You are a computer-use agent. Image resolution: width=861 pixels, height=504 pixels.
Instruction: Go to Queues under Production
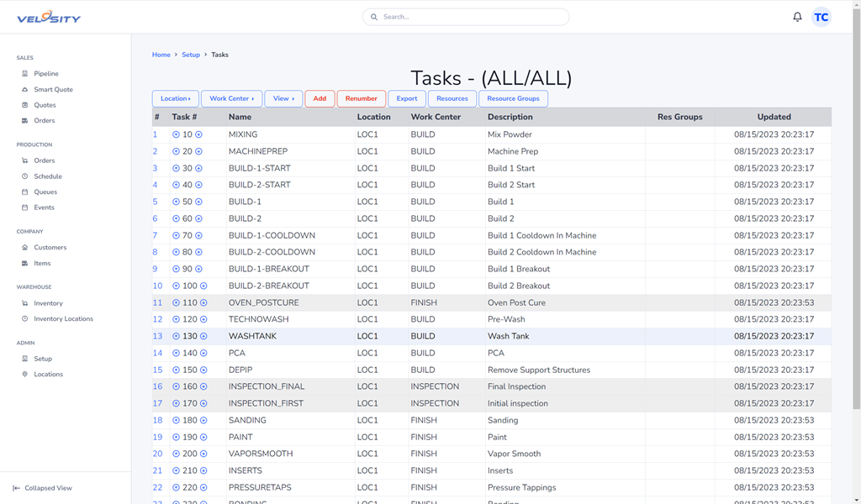(45, 192)
